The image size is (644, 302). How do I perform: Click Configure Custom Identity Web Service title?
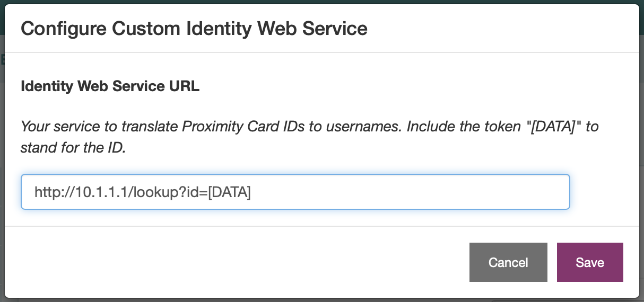click(x=194, y=28)
